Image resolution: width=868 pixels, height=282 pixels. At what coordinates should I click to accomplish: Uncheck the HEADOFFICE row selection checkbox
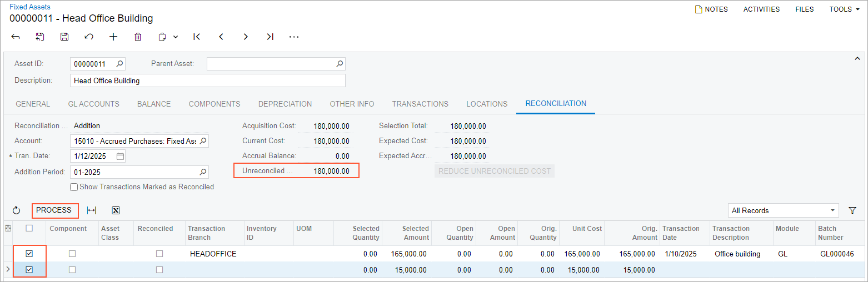click(x=29, y=254)
